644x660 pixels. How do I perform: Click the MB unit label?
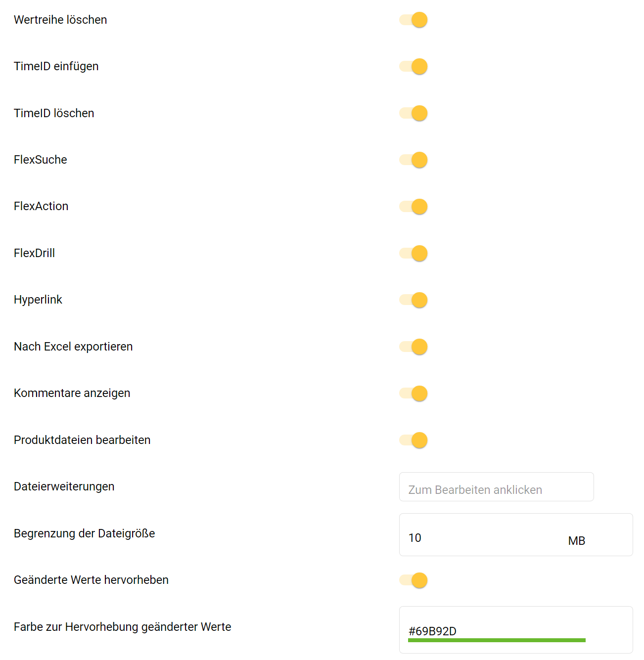(x=576, y=541)
